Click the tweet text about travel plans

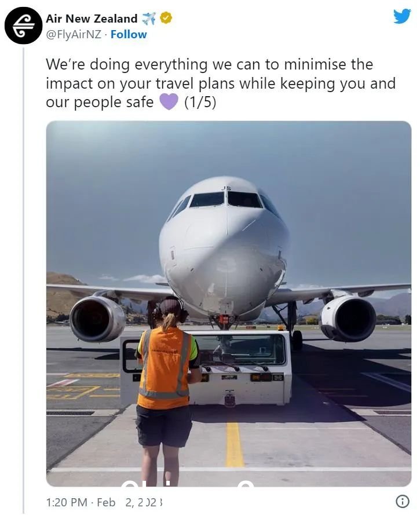pyautogui.click(x=221, y=83)
